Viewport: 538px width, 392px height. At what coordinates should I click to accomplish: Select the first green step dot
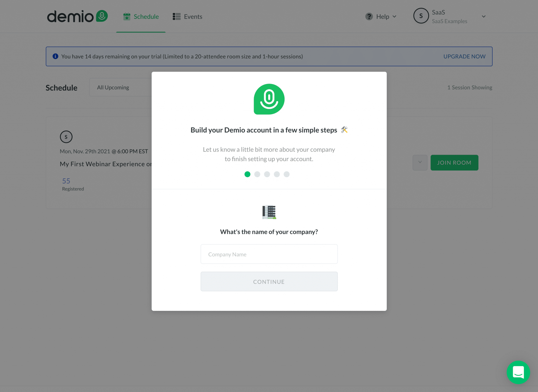coord(247,174)
